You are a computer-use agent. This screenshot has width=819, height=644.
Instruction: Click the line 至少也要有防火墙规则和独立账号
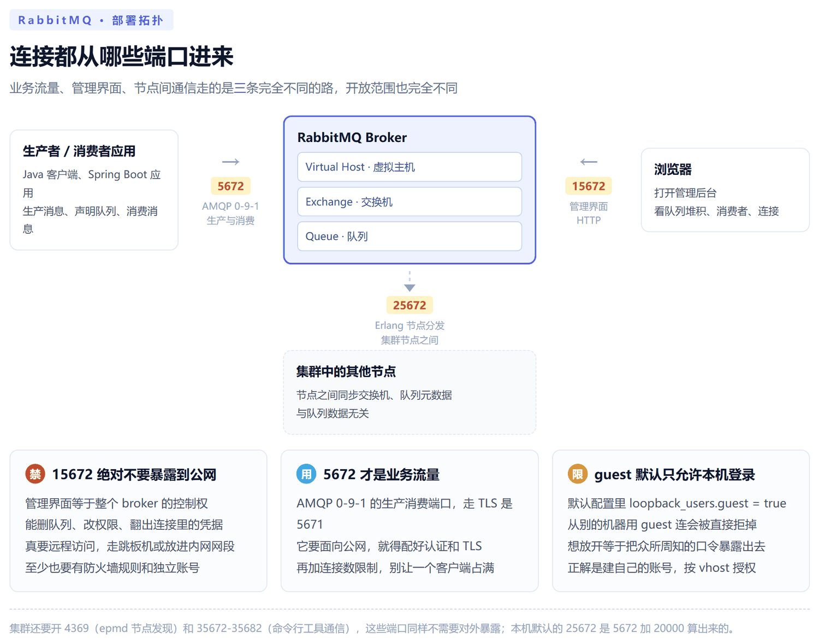[x=112, y=568]
